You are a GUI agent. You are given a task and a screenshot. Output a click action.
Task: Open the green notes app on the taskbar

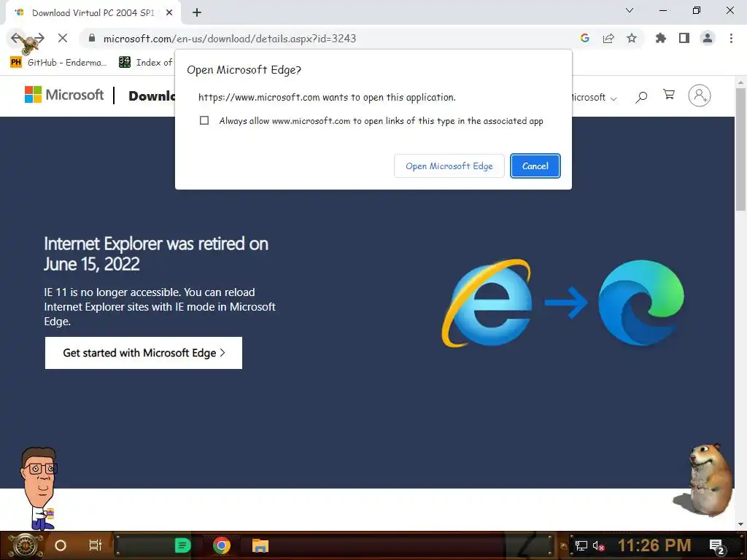coord(183,545)
